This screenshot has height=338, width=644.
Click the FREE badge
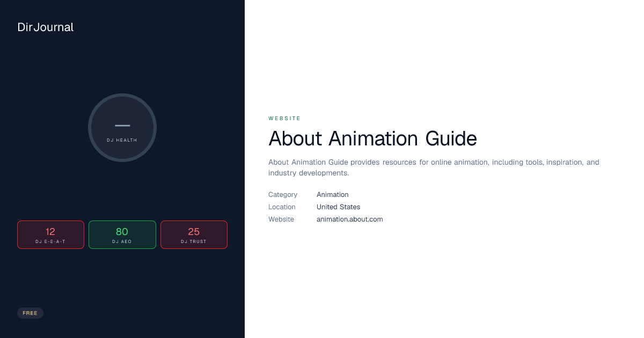click(30, 313)
